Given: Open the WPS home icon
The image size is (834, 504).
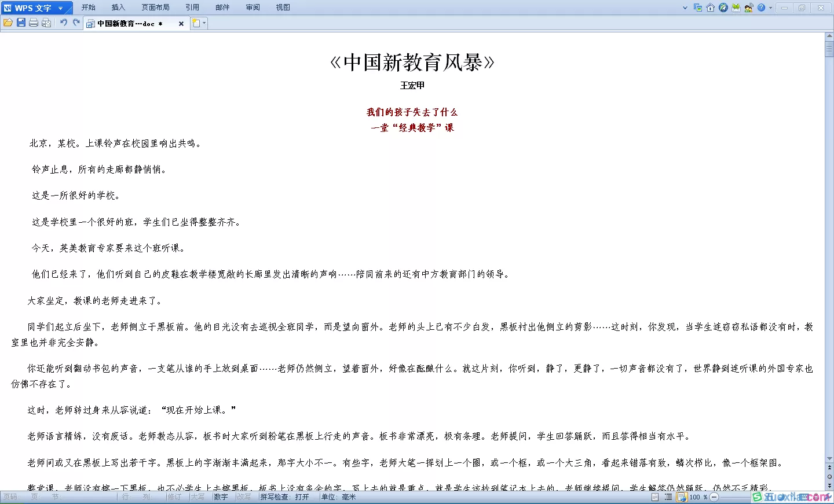Looking at the screenshot, I should [711, 8].
